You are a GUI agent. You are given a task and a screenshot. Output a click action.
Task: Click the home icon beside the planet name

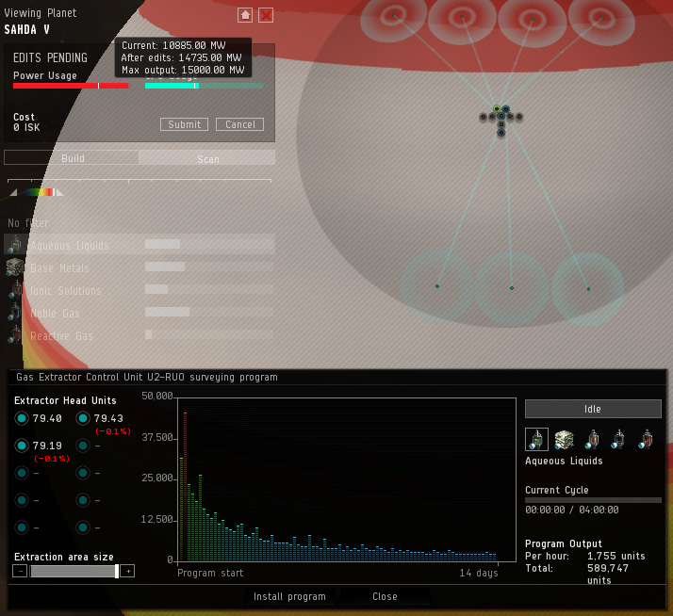[245, 15]
